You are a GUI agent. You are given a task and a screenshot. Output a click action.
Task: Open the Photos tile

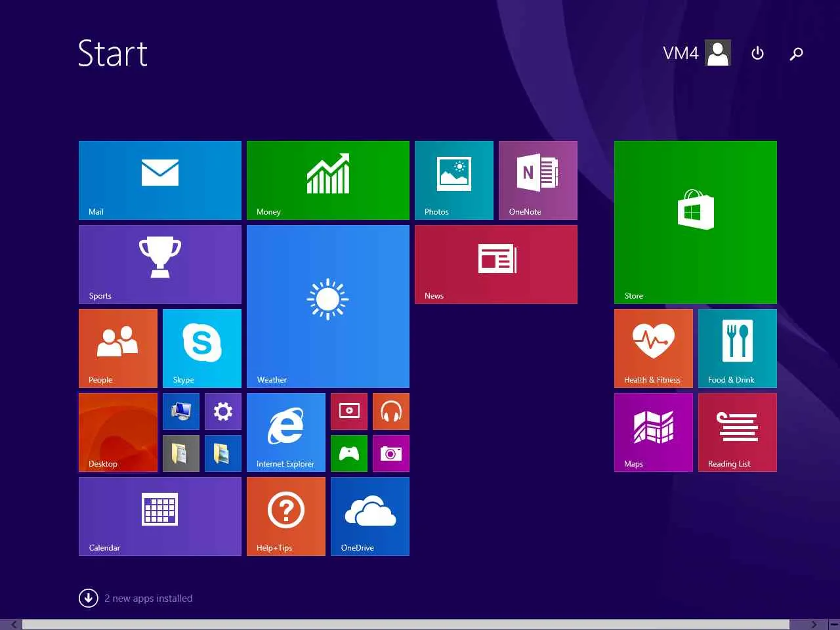(454, 180)
